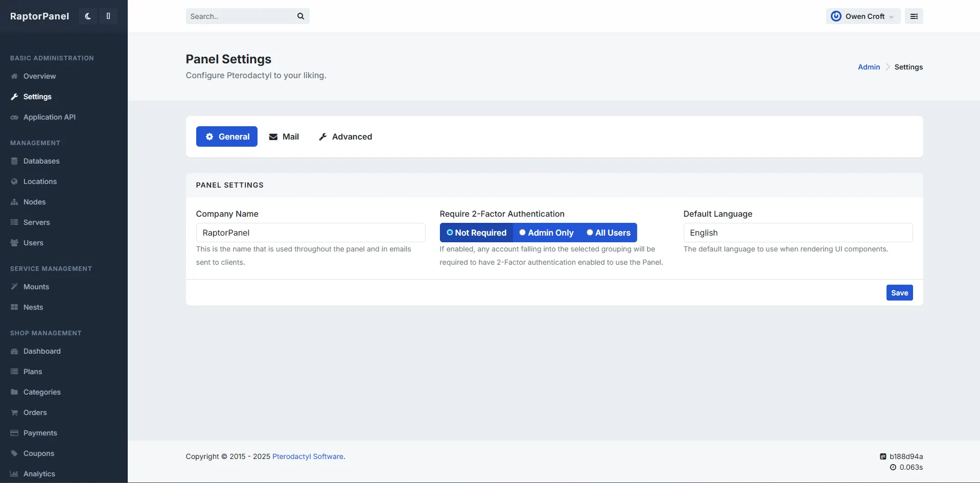Click the search magnifier icon

click(x=300, y=16)
